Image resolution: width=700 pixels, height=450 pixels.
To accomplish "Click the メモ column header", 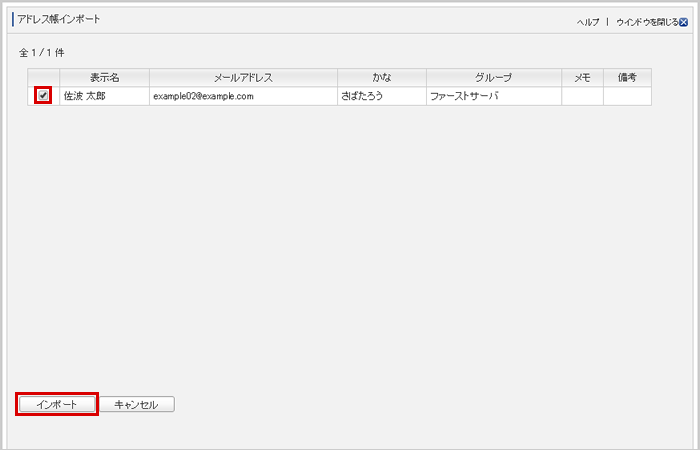I will (x=583, y=78).
